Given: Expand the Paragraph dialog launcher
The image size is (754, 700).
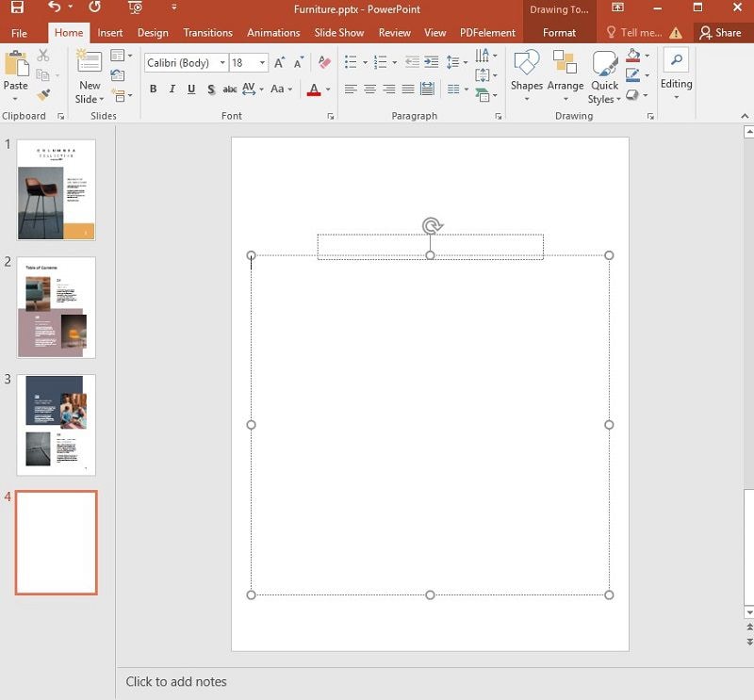Looking at the screenshot, I should click(x=499, y=116).
